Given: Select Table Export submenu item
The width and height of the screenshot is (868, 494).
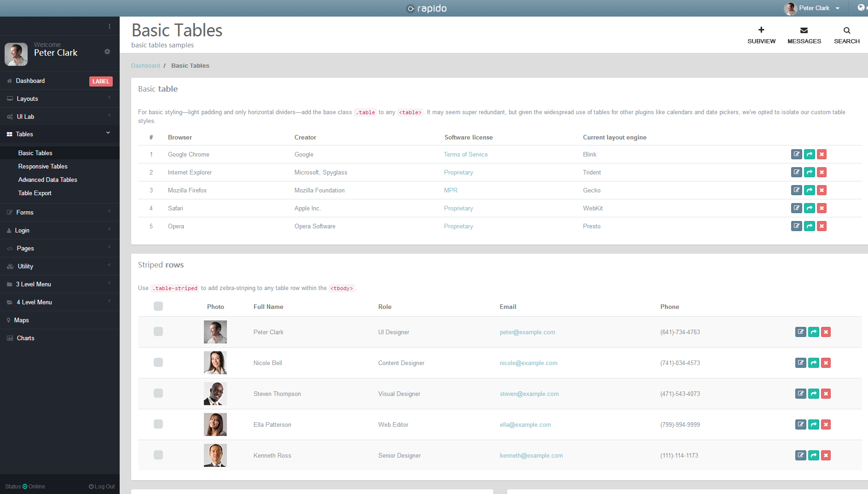Looking at the screenshot, I should point(35,193).
